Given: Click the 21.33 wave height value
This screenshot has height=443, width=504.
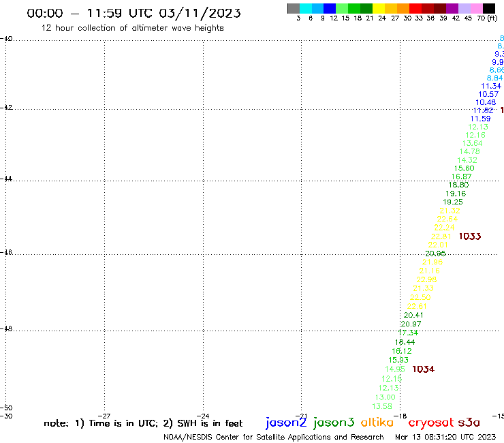Looking at the screenshot, I should [x=424, y=288].
